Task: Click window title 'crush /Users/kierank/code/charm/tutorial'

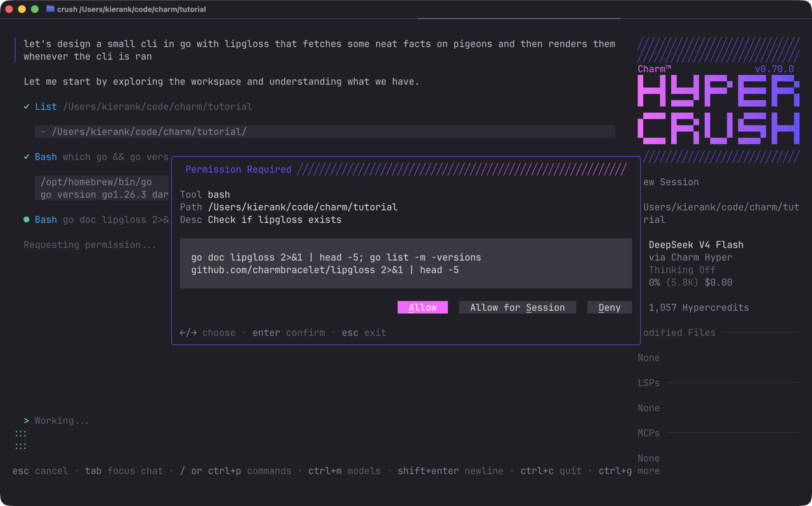Action: pyautogui.click(x=131, y=9)
